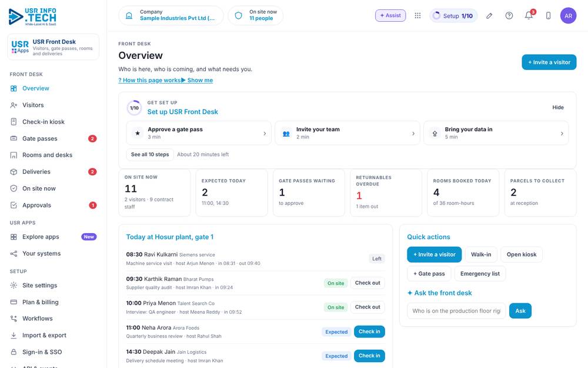Click the company building icon
Image resolution: width=588 pixels, height=368 pixels.
(129, 16)
